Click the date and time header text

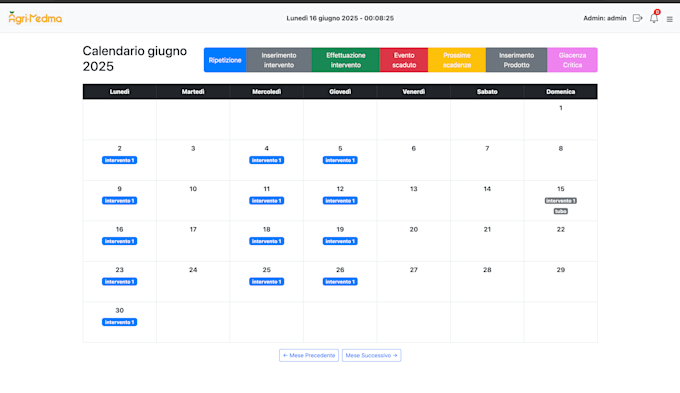click(340, 18)
